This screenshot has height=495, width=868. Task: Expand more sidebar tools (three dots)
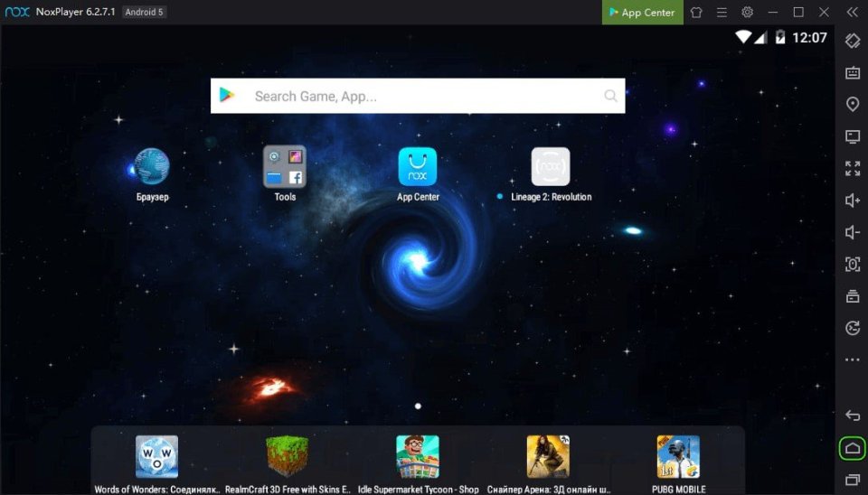click(x=852, y=360)
